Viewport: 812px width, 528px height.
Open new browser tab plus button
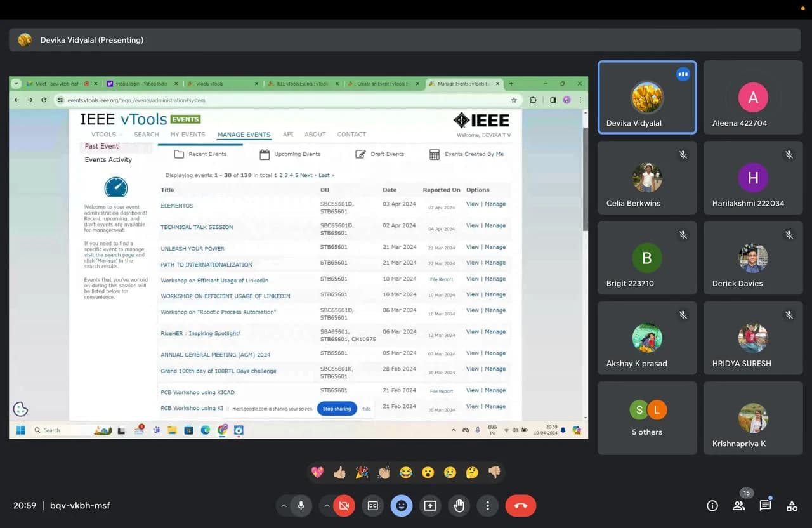511,84
